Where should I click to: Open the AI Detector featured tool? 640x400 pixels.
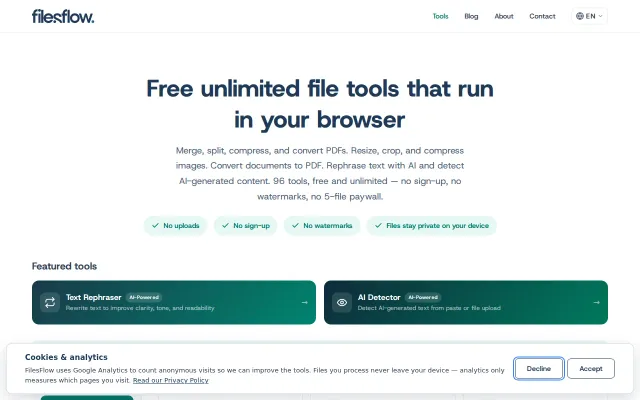point(466,302)
